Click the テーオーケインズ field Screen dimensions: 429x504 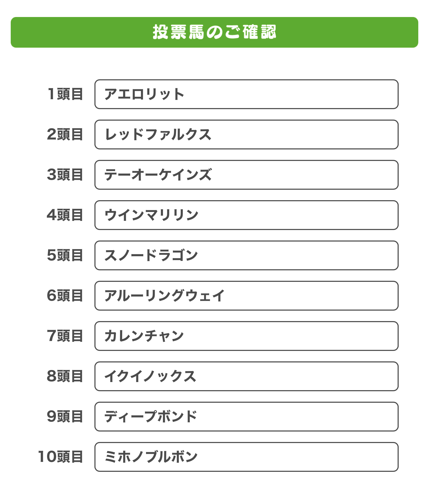(x=246, y=175)
